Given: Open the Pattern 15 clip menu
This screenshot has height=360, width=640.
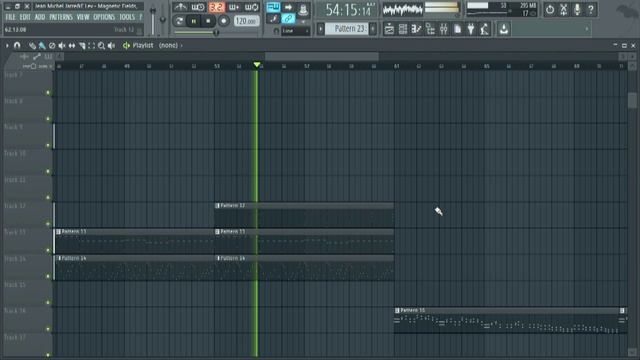Looking at the screenshot, I should (397, 311).
